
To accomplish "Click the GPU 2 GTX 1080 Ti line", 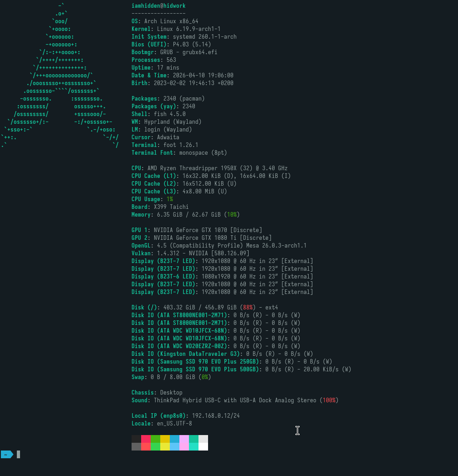I will click(x=201, y=238).
